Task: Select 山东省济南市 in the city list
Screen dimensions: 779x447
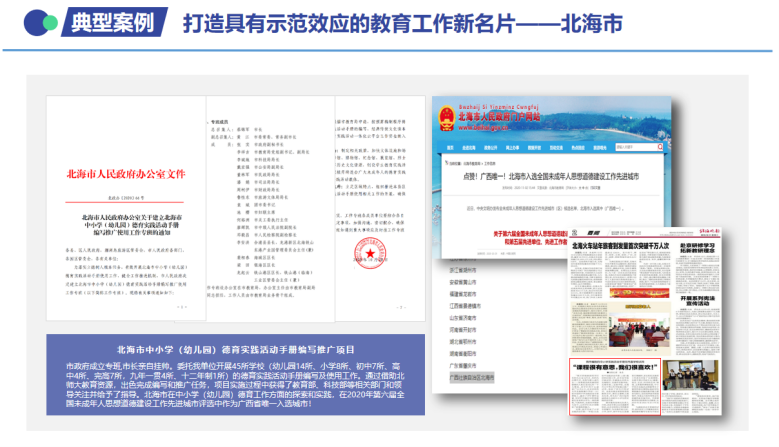Action: (x=463, y=318)
